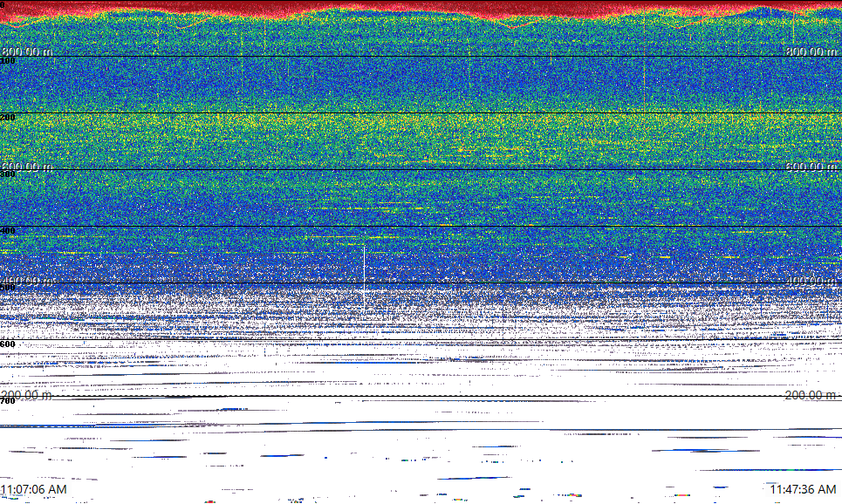Select the bold 500 depth label
The width and height of the screenshot is (842, 504).
click(x=8, y=287)
